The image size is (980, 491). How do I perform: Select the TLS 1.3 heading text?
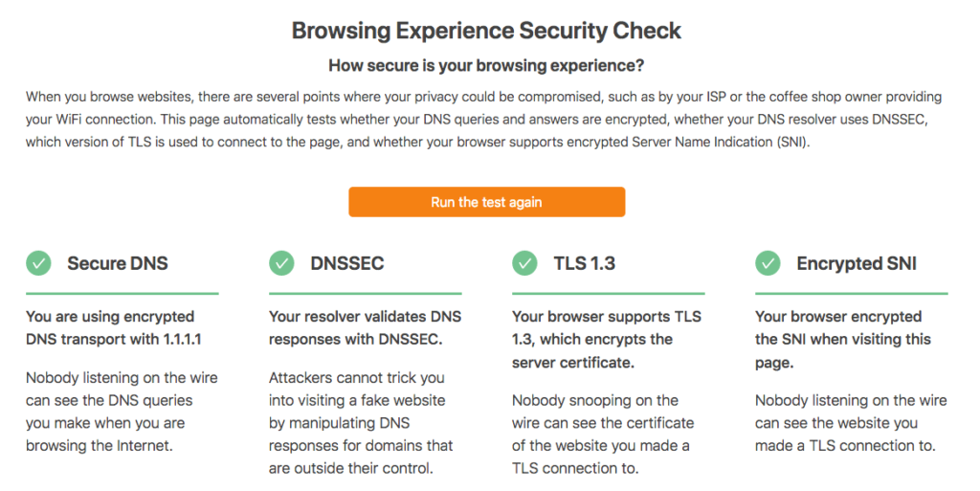click(585, 263)
